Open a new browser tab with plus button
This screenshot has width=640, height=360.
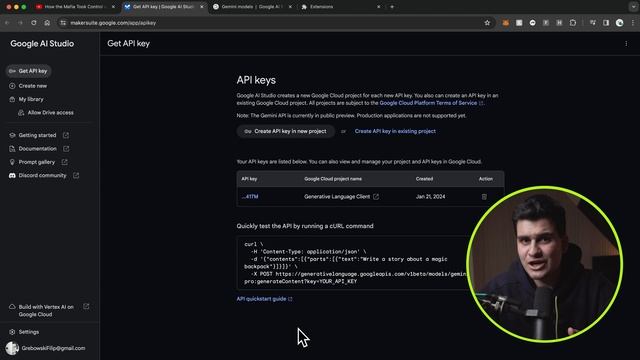392,7
